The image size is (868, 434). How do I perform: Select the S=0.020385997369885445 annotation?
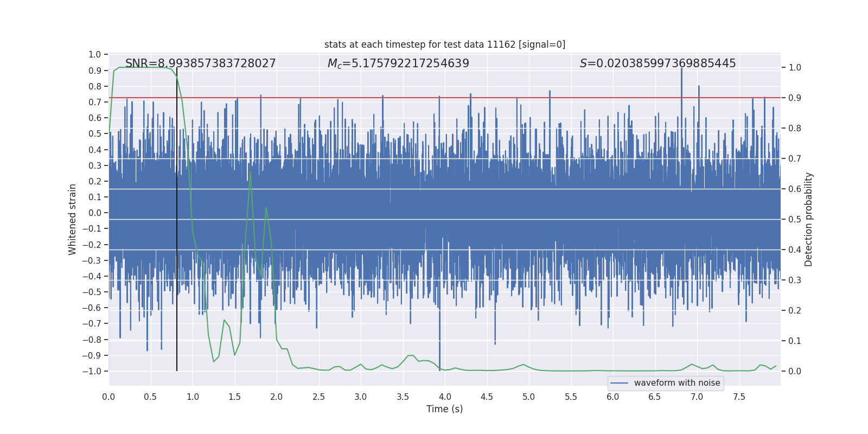tap(658, 63)
